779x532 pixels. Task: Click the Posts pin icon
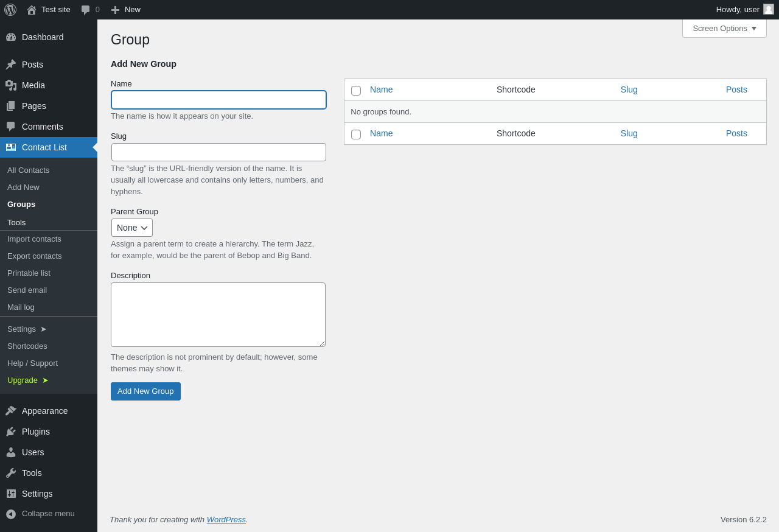[x=11, y=65]
